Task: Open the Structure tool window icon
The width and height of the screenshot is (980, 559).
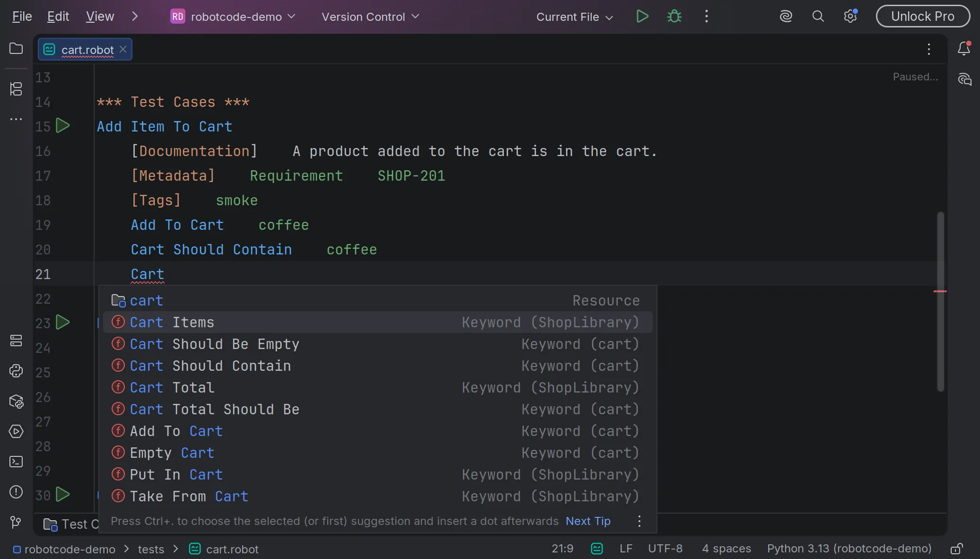Action: click(16, 89)
